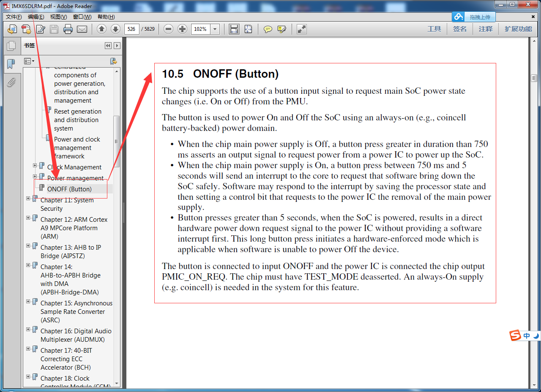Click the document scroll up arrow
This screenshot has width=541, height=392.
coord(534,42)
